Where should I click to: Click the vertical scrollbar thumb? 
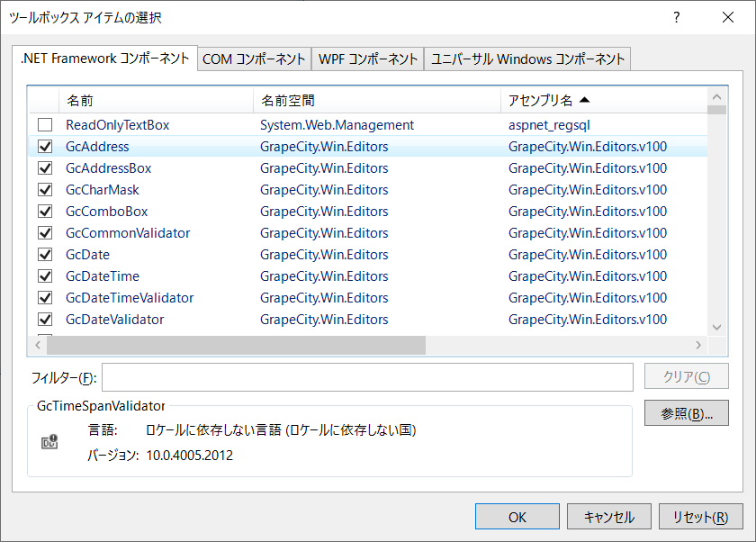[x=717, y=110]
